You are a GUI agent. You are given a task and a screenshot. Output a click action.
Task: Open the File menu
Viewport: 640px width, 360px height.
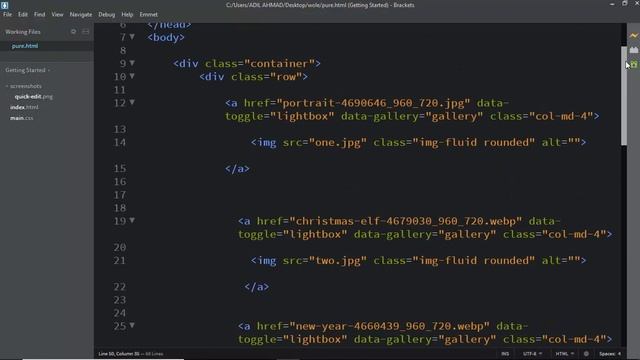[7, 14]
